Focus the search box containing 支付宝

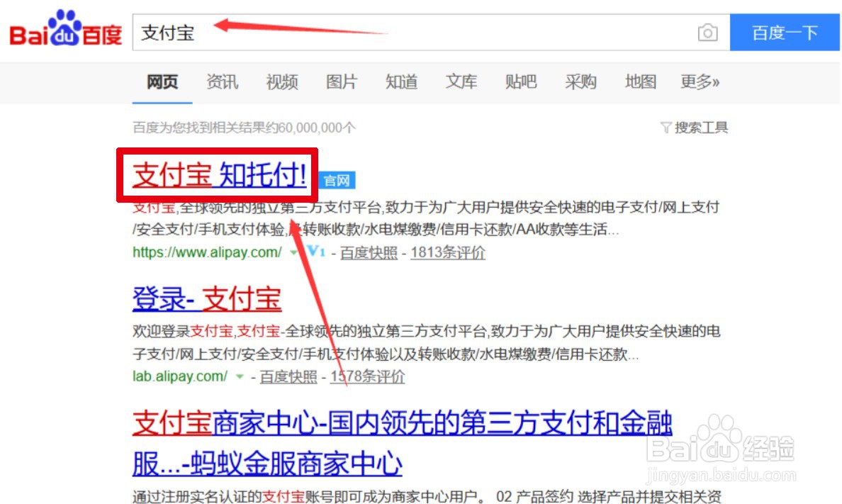[431, 33]
